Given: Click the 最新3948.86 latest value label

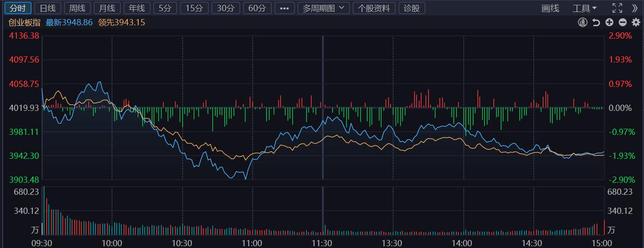Looking at the screenshot, I should click(x=69, y=22).
